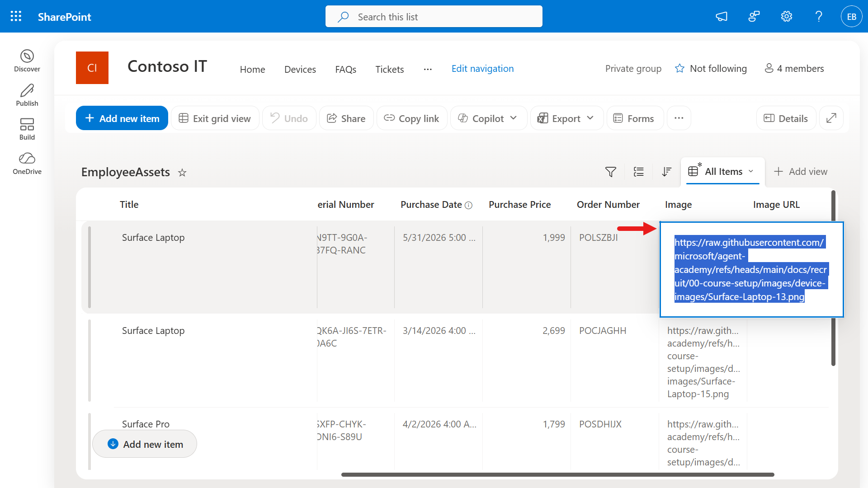Open the Sort icon
Image resolution: width=868 pixels, height=488 pixels.
coord(666,172)
